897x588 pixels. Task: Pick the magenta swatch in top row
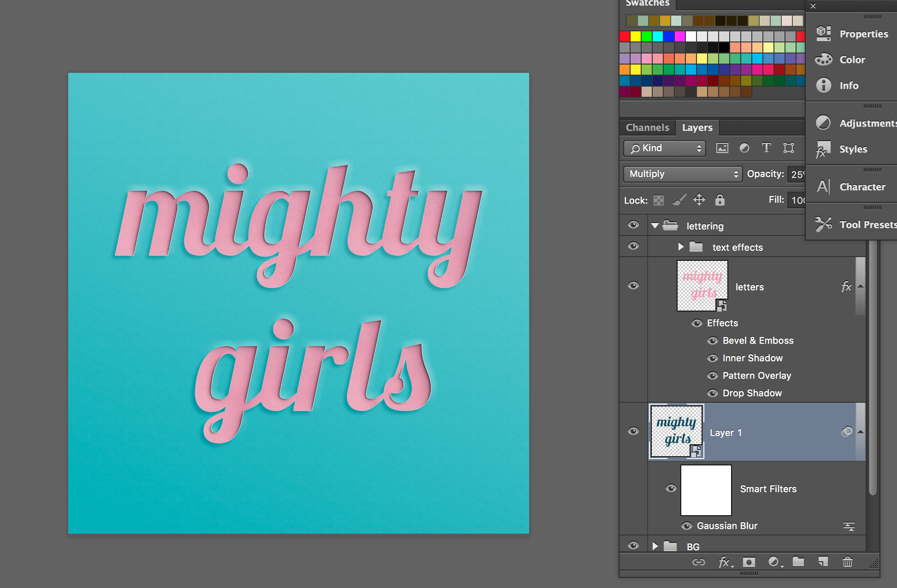680,36
